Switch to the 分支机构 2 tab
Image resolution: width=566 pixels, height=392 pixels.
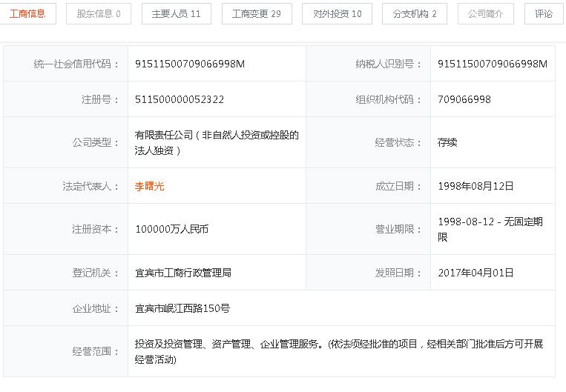tap(414, 13)
